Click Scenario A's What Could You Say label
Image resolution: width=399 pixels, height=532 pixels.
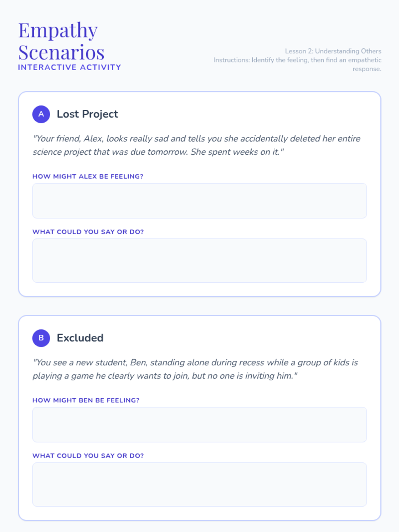[88, 232]
